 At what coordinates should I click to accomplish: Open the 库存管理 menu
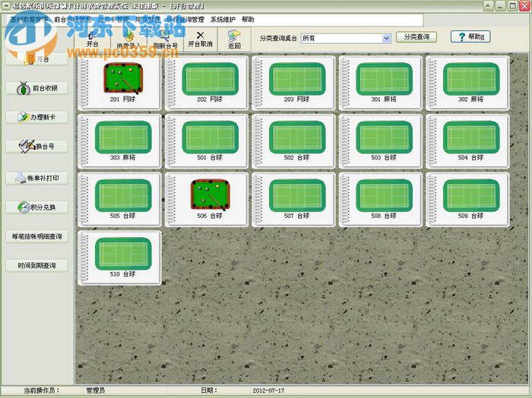[147, 20]
